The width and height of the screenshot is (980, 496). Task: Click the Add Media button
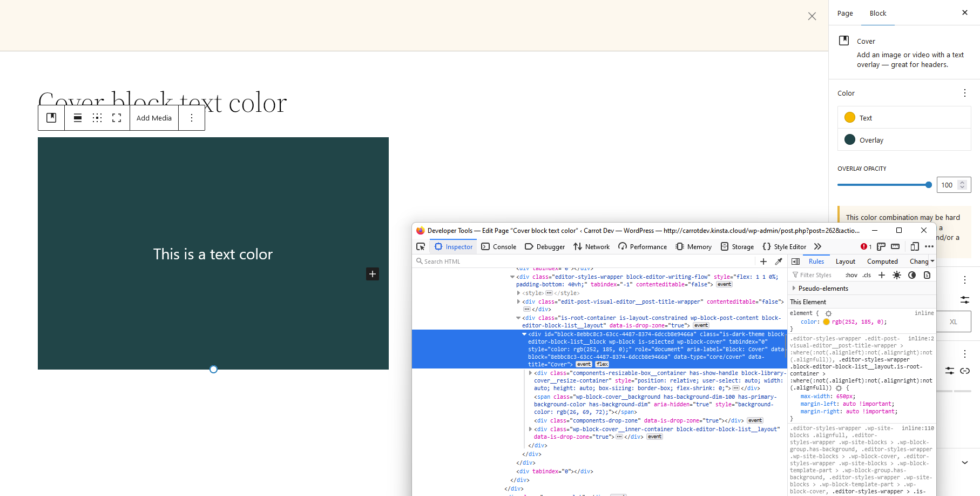tap(154, 117)
